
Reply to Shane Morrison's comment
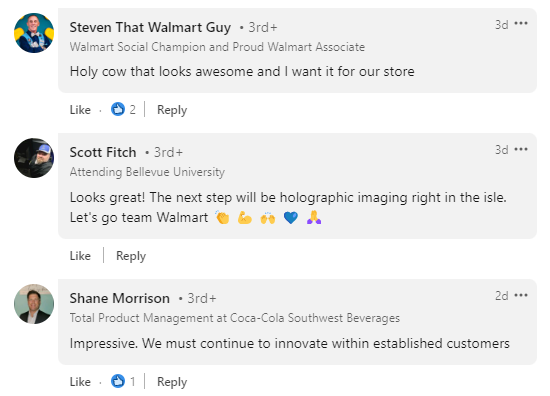pyautogui.click(x=172, y=382)
